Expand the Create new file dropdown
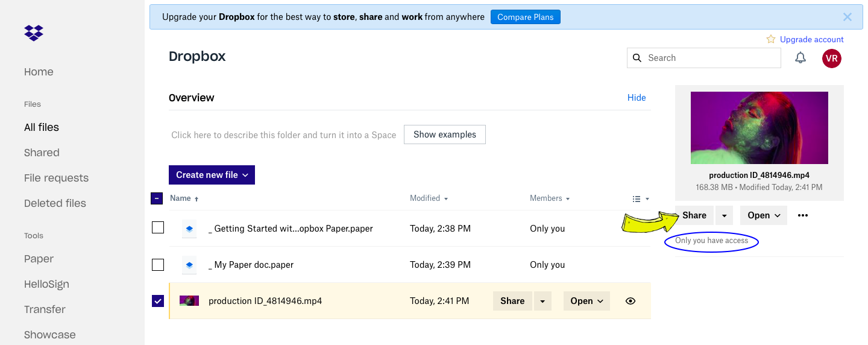 click(x=212, y=175)
